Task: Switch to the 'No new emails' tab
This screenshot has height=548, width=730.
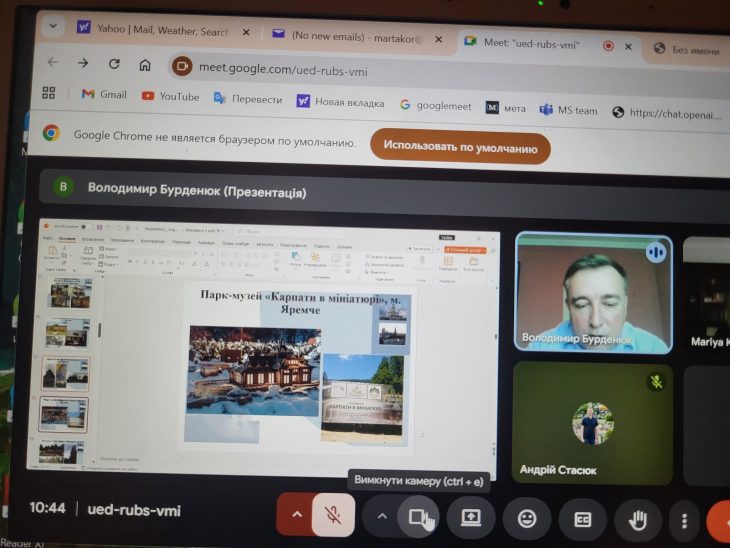Action: coord(355,35)
